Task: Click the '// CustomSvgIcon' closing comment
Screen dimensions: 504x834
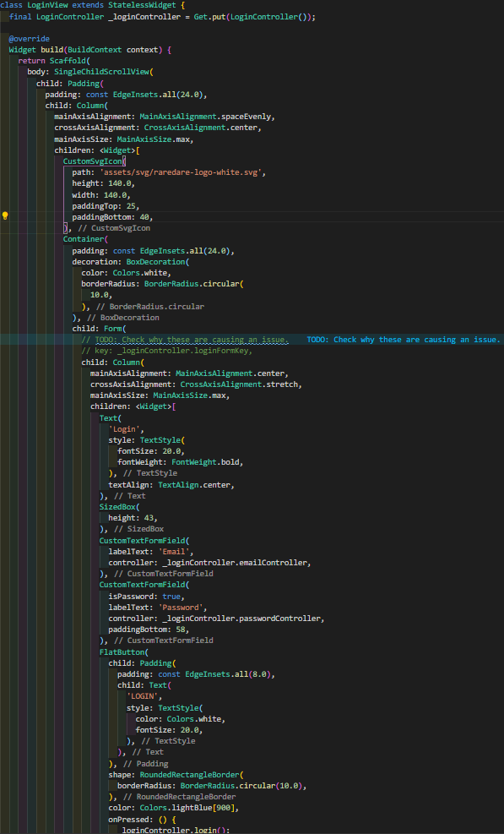Action: point(115,228)
